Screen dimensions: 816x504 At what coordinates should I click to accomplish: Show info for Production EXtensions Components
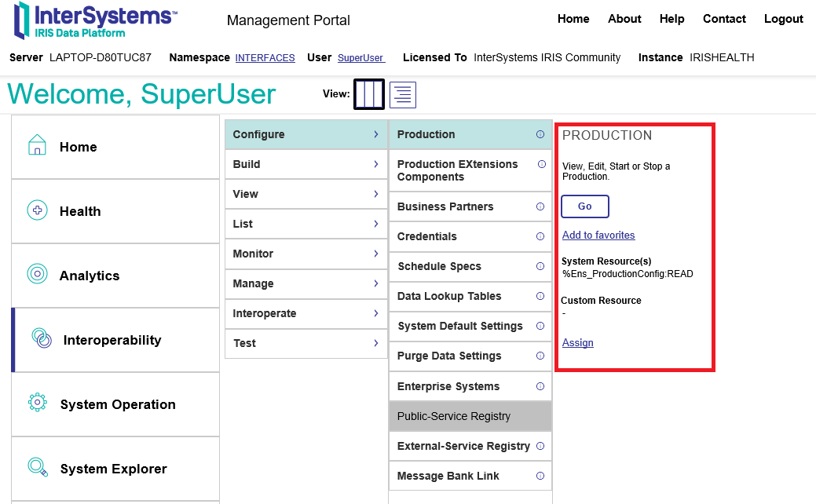542,164
